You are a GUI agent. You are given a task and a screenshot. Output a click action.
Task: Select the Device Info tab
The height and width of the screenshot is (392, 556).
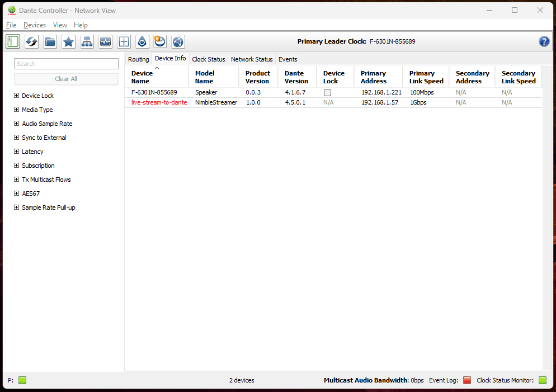point(170,59)
